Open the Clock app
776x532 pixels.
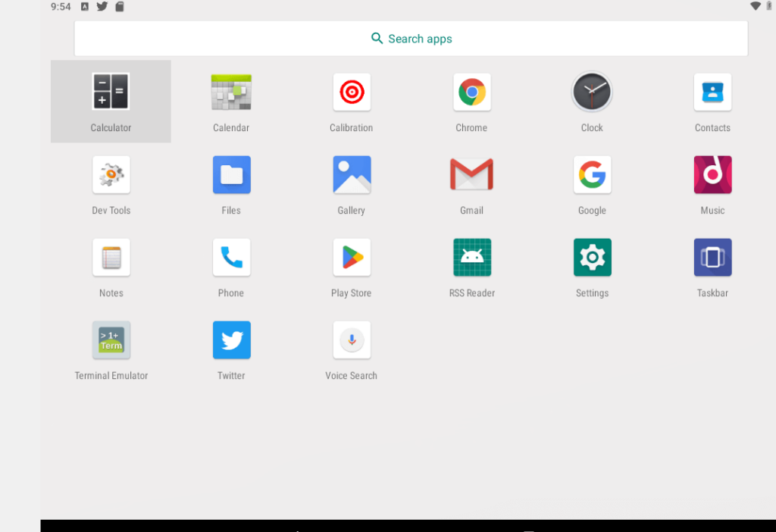point(592,92)
